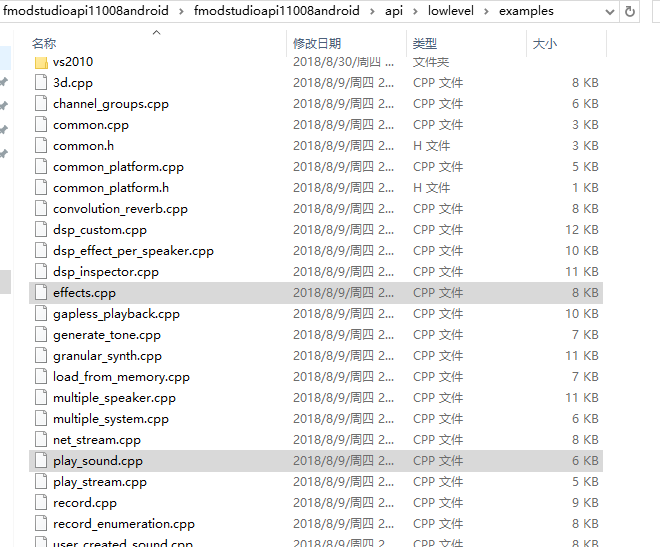Viewport: 660px width, 547px height.
Task: Click the generate_tone.cpp file icon
Action: click(41, 335)
